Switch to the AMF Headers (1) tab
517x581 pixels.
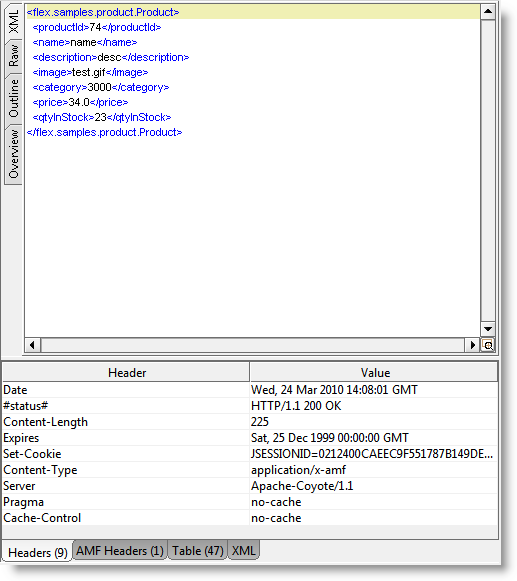point(120,551)
